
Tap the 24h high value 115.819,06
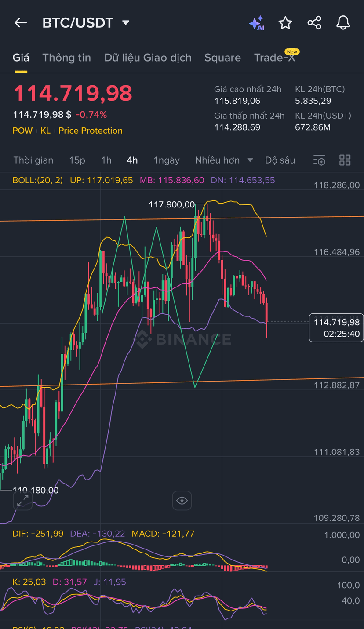(x=237, y=101)
